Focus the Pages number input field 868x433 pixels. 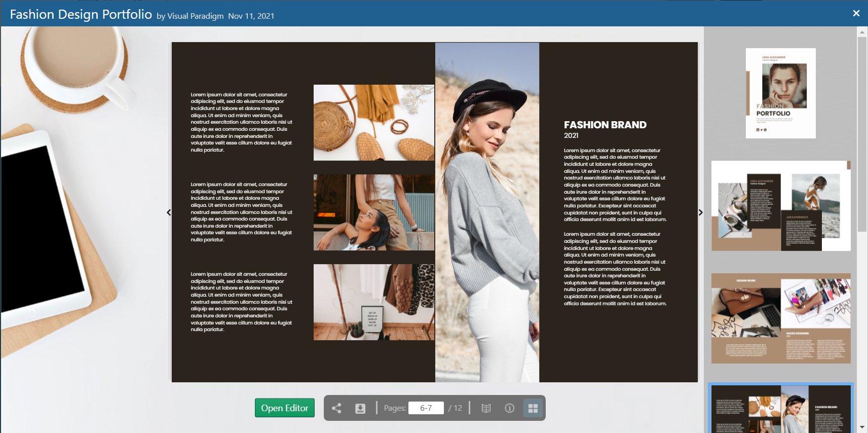coord(426,408)
